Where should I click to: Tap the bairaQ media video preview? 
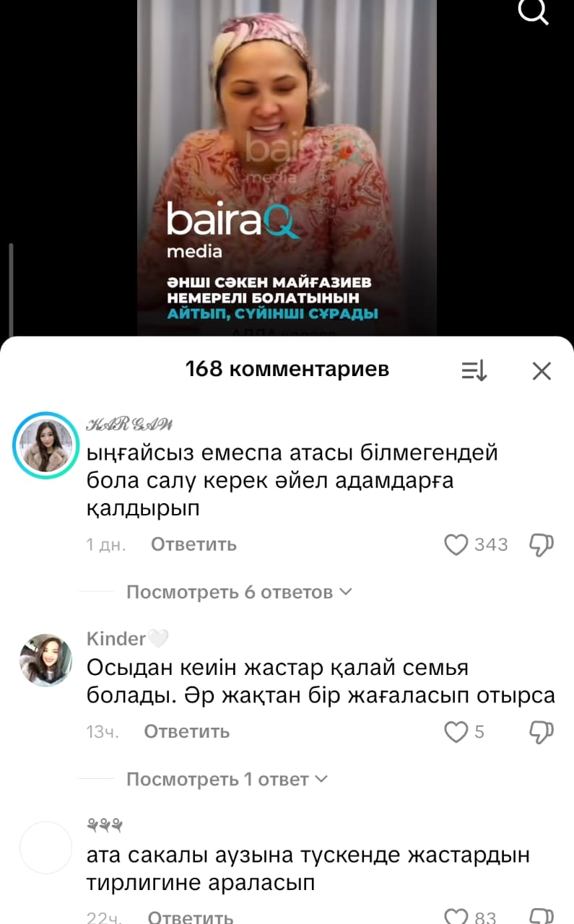point(287,167)
